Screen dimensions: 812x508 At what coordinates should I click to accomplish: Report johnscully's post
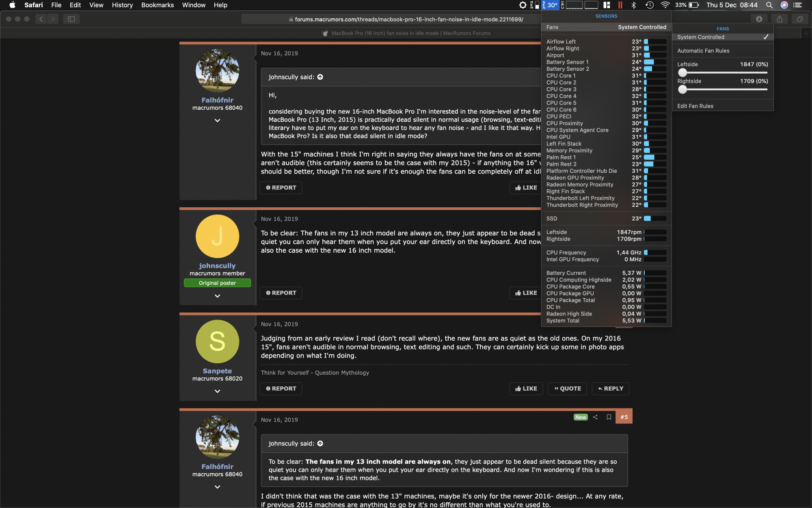pyautogui.click(x=281, y=293)
